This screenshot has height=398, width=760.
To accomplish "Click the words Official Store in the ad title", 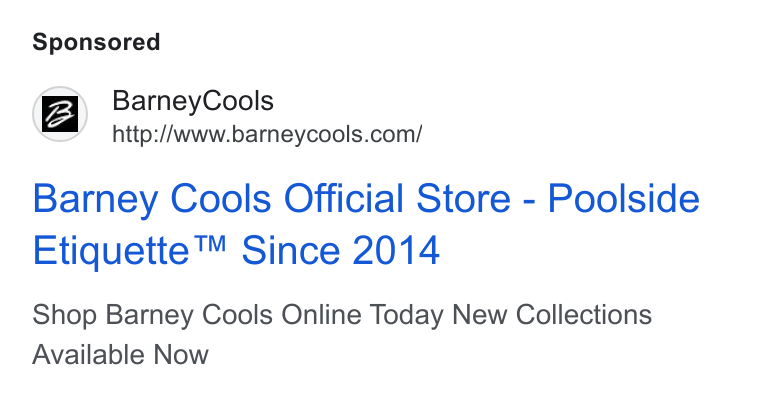I will pyautogui.click(x=397, y=198).
